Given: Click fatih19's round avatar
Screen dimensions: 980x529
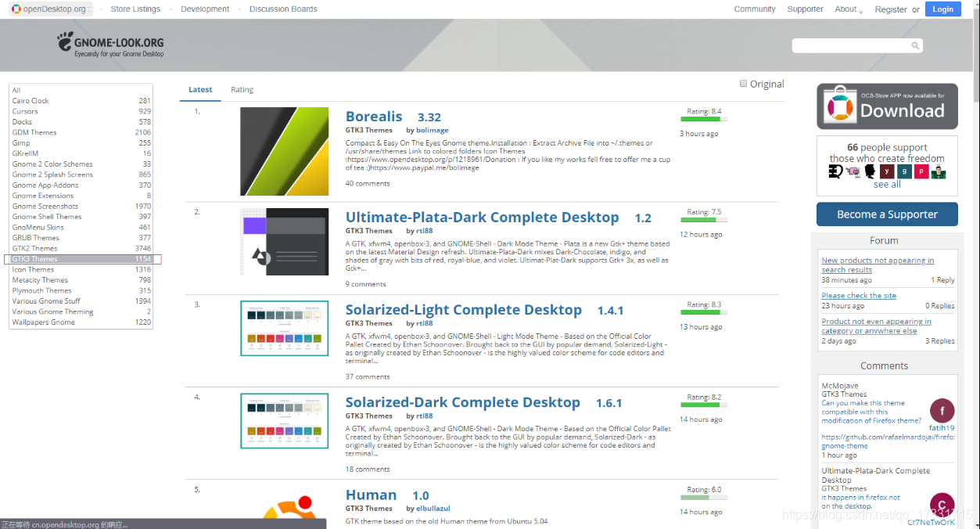Looking at the screenshot, I should click(x=942, y=411).
